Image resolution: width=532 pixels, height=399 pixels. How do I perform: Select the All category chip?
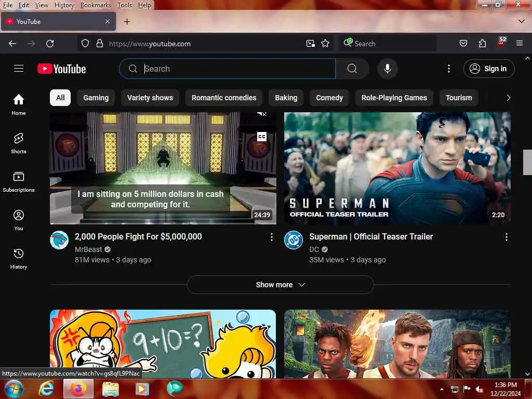click(60, 98)
